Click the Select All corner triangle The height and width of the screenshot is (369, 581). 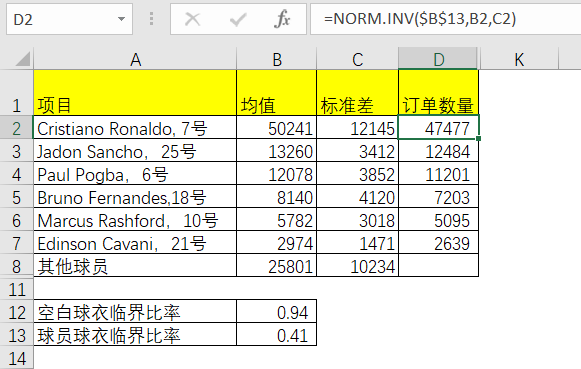(22, 59)
